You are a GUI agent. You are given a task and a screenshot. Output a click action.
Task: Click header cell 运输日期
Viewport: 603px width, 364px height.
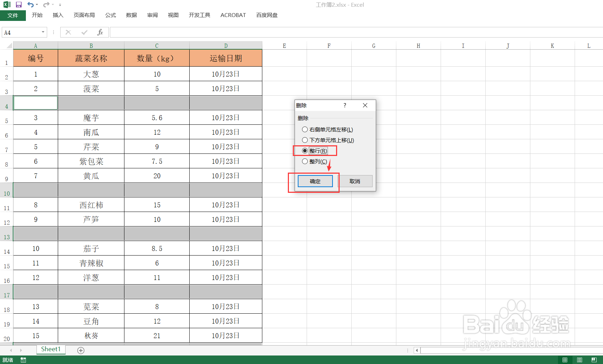tap(226, 58)
